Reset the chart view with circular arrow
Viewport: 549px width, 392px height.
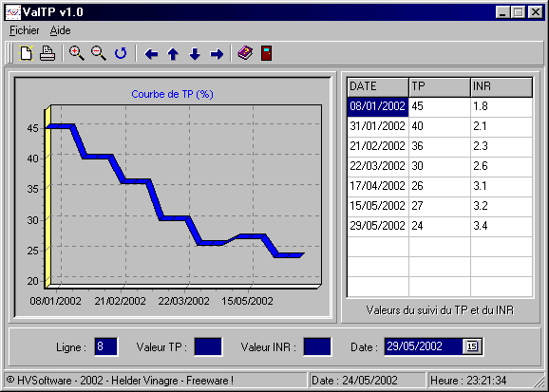[121, 53]
